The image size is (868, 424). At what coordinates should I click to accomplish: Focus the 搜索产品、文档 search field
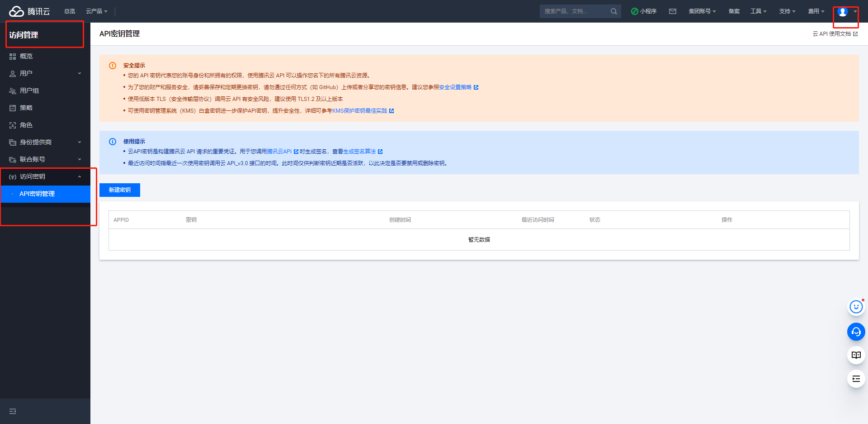click(x=574, y=11)
